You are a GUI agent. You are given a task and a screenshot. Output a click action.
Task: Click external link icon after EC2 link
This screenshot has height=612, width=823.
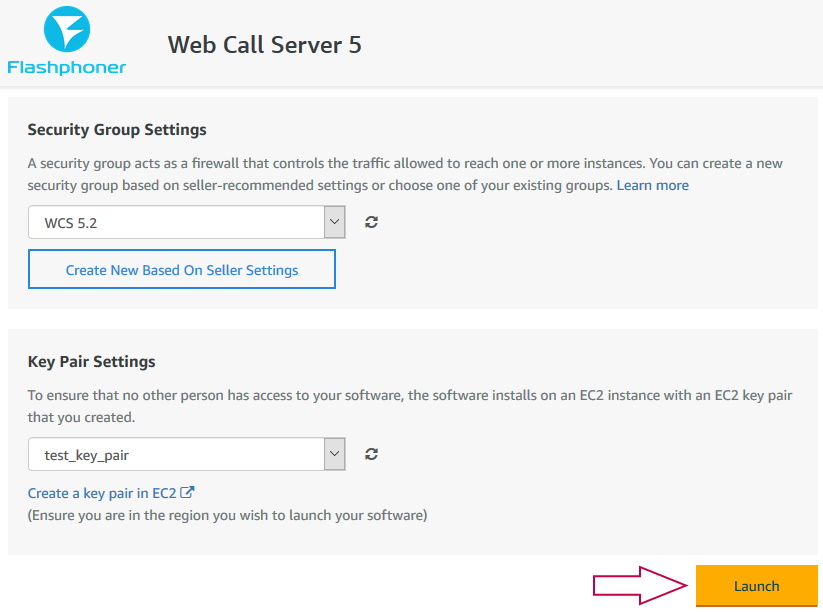[187, 493]
